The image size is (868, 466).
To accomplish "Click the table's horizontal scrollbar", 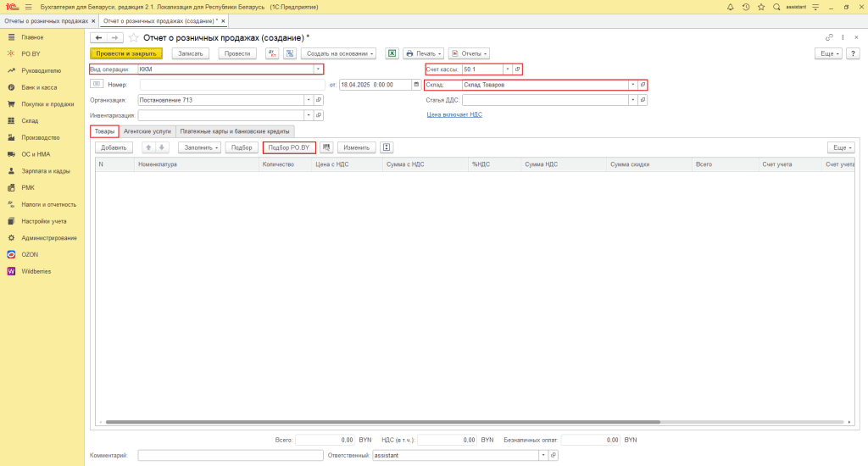I will point(382,422).
